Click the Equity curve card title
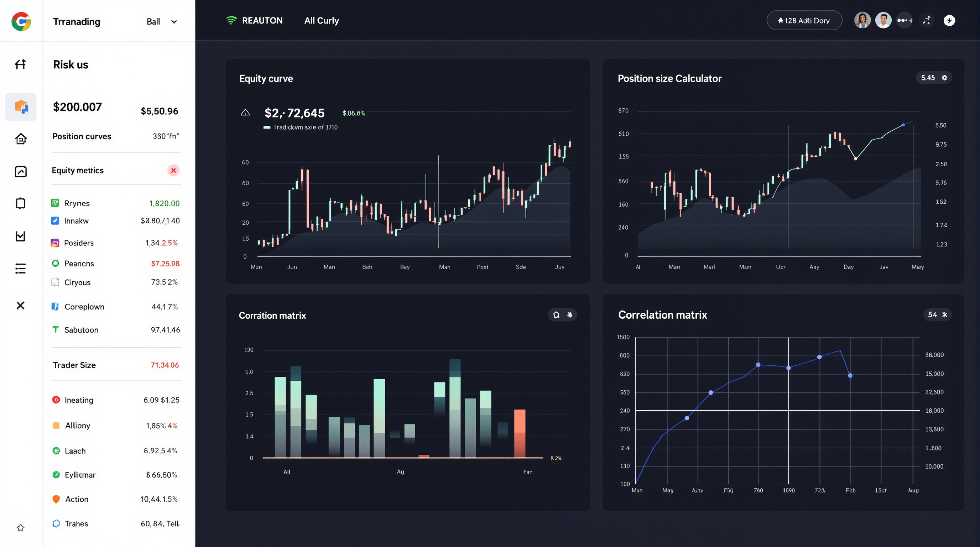Screen dimensions: 980x547 pyautogui.click(x=266, y=78)
